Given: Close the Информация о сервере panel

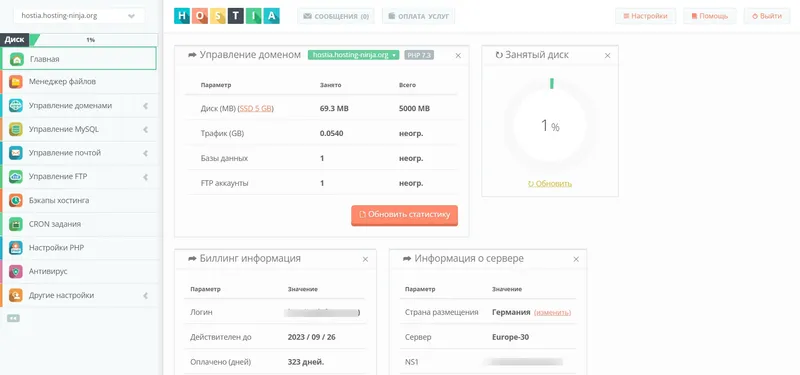Looking at the screenshot, I should 576,260.
